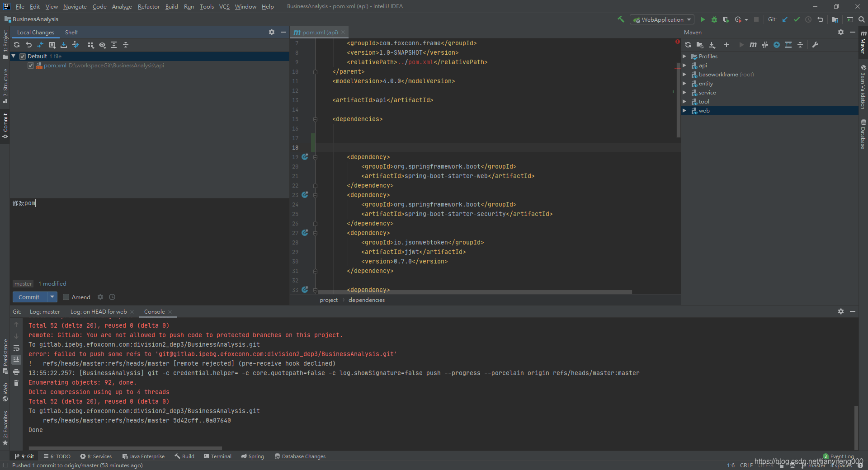
Task: Open View Options eye icon in Local Changes
Action: click(102, 45)
